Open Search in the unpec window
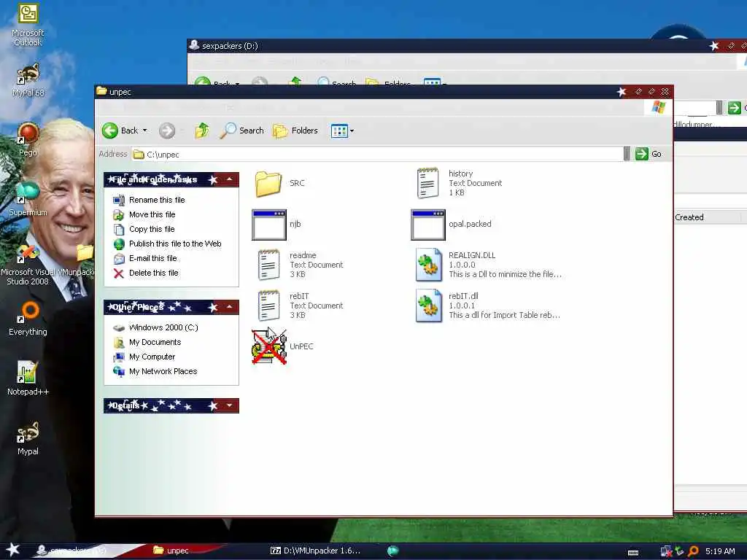Viewport: 747px width, 560px height. [x=242, y=131]
